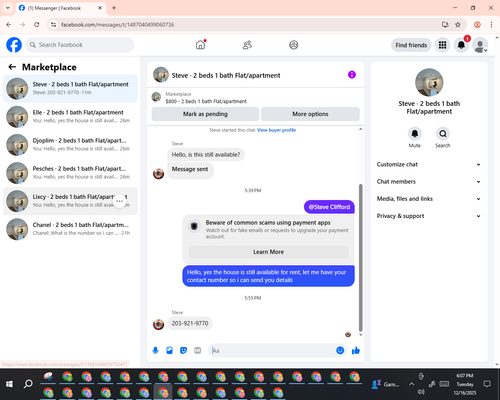Open the Chanel conversation in the list
The height and width of the screenshot is (400, 500).
point(70,229)
